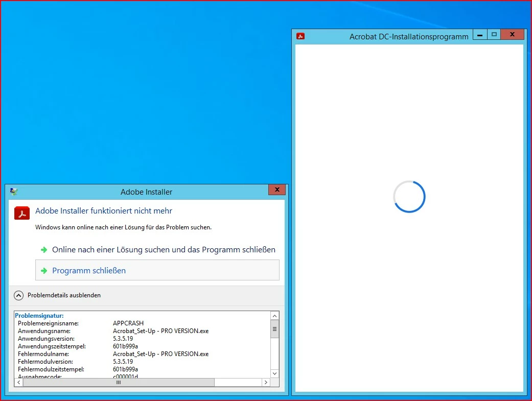Image resolution: width=532 pixels, height=401 pixels.
Task: Click the scroll-left arrow of the problem details
Action: 19,382
